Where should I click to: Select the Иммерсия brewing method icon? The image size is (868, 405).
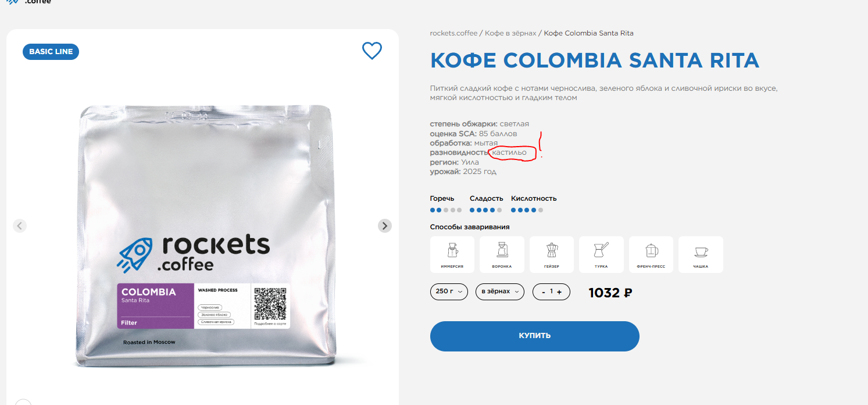tap(452, 254)
